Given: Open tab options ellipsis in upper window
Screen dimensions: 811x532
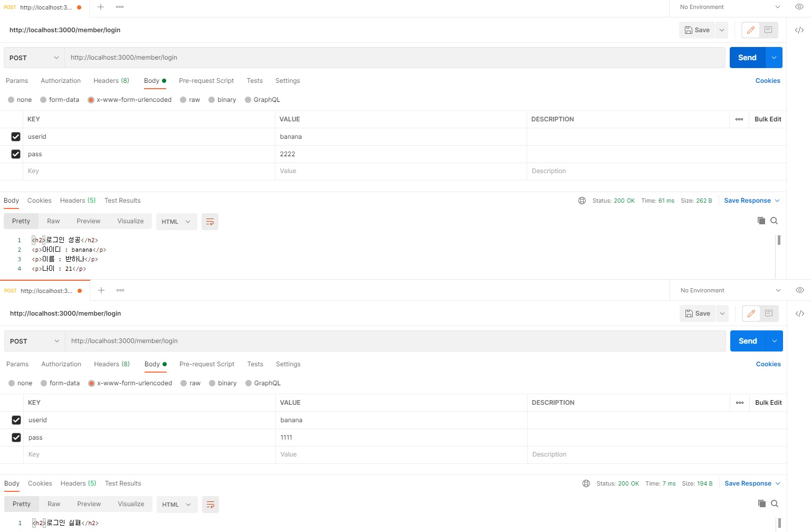Looking at the screenshot, I should [x=120, y=7].
